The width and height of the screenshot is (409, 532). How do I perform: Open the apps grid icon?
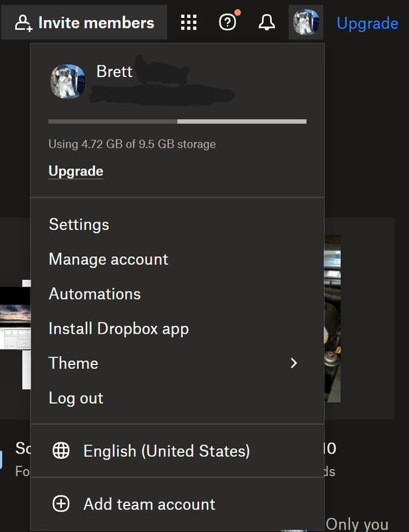(x=188, y=23)
